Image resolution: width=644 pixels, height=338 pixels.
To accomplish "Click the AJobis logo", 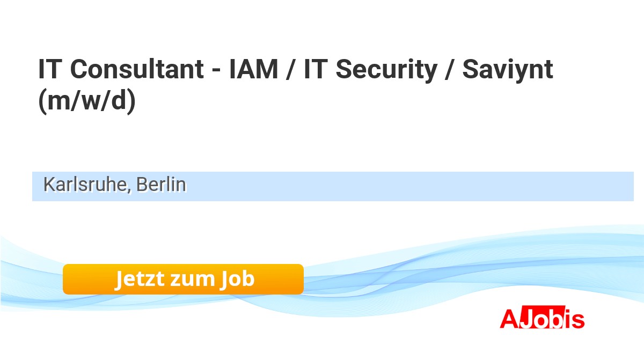I will point(542,319).
